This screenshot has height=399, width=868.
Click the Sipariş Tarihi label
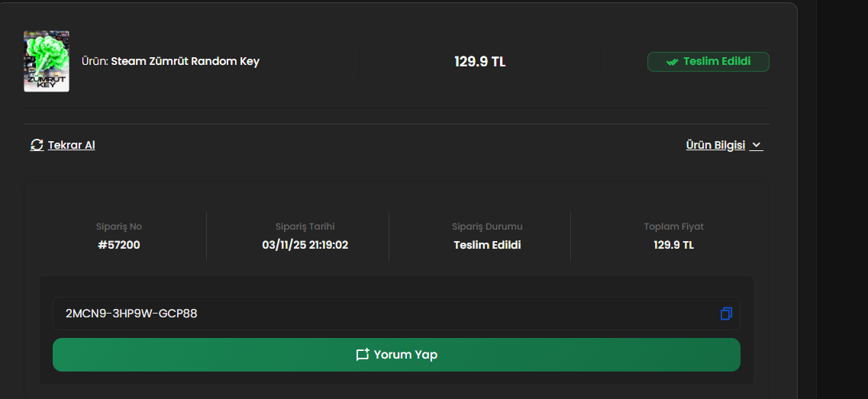305,227
